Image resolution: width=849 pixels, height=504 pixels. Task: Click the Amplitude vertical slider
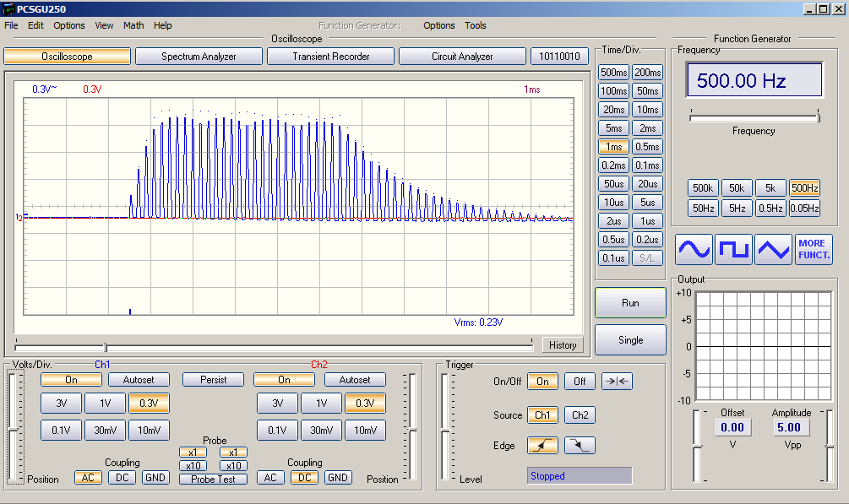tap(830, 446)
